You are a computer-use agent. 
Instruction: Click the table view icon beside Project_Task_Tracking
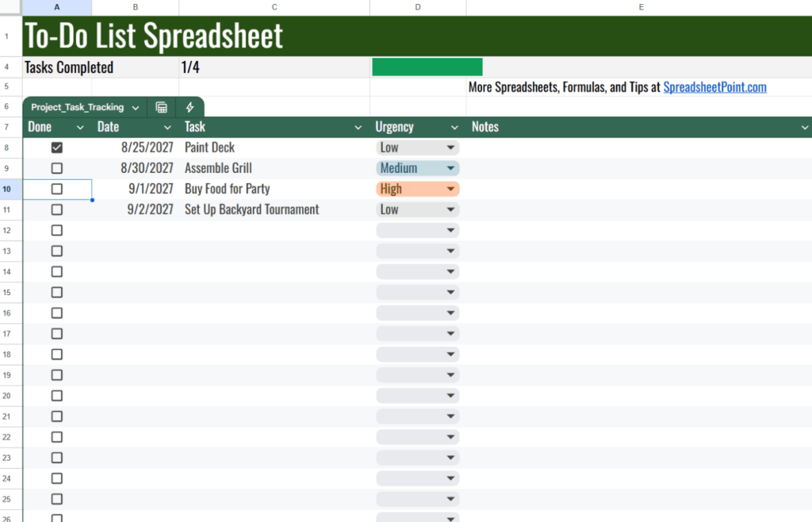coord(162,107)
